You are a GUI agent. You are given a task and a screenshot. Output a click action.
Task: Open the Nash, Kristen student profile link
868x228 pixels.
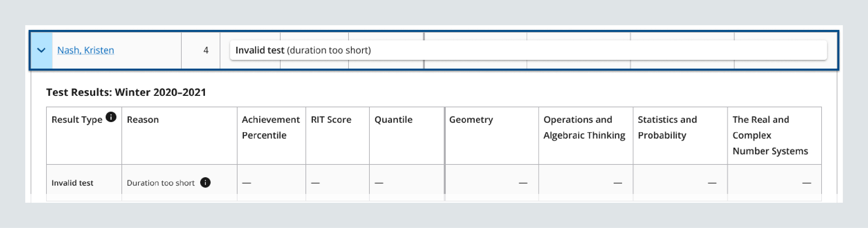tap(86, 50)
